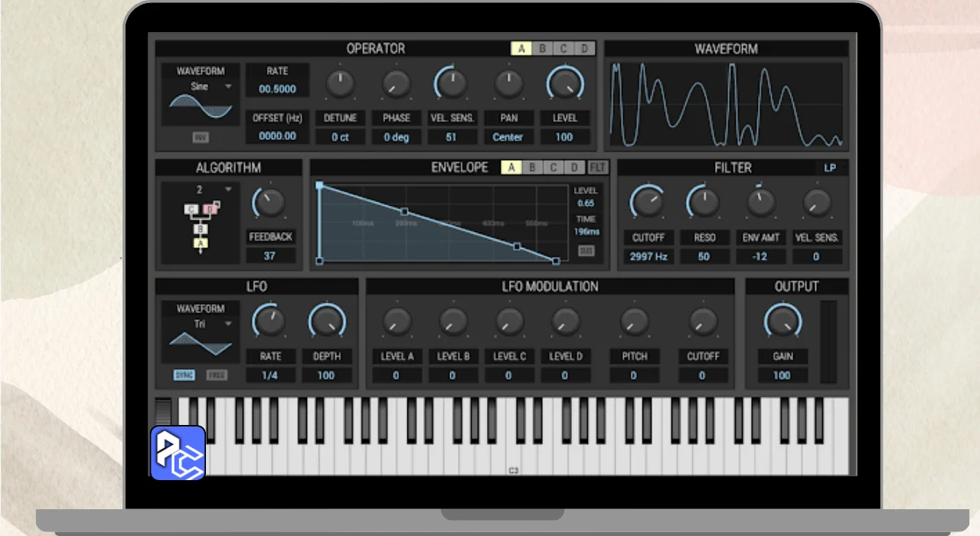Click the Operator Phase knob
Image resolution: width=980 pixels, height=536 pixels.
tap(397, 83)
